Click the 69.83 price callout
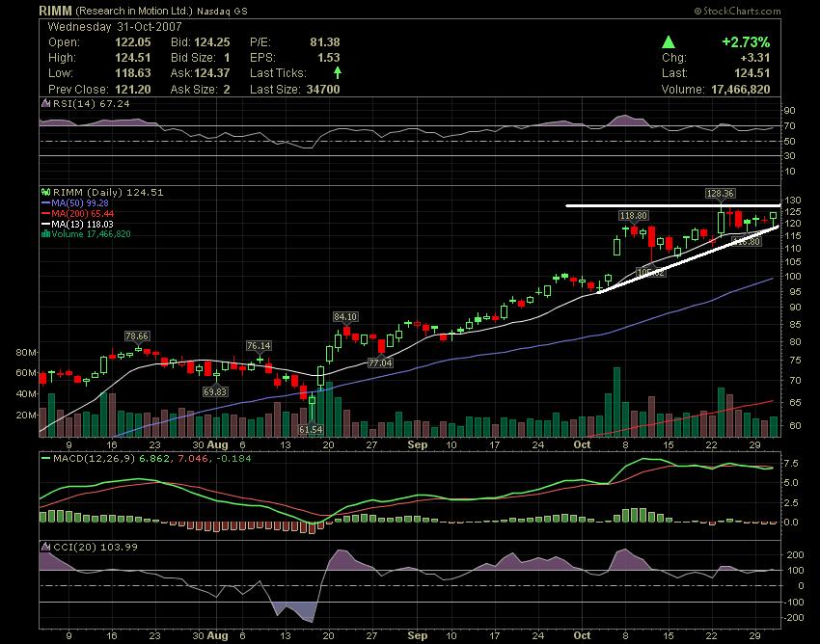 click(215, 391)
